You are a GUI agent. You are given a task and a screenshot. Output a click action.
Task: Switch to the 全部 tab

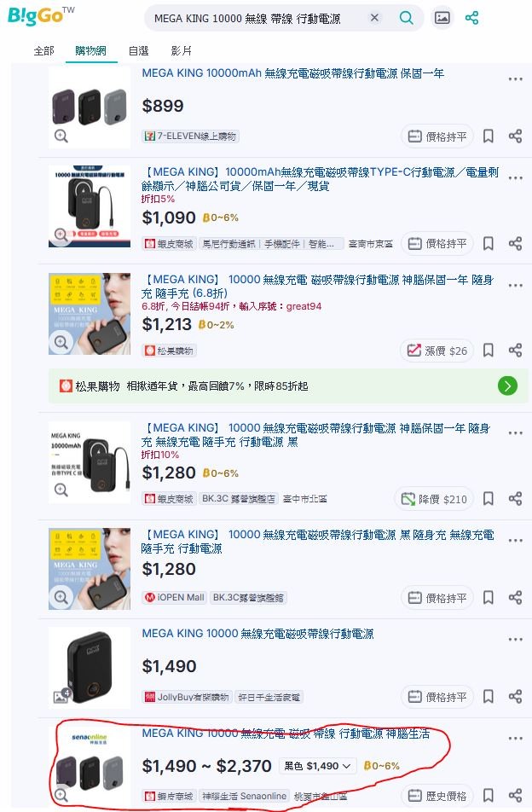pyautogui.click(x=44, y=51)
